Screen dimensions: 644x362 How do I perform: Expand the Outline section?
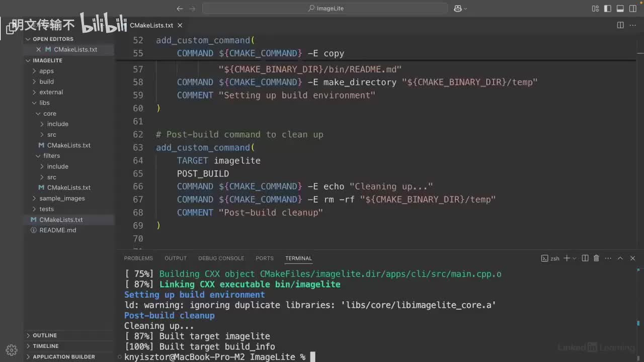tap(69, 335)
